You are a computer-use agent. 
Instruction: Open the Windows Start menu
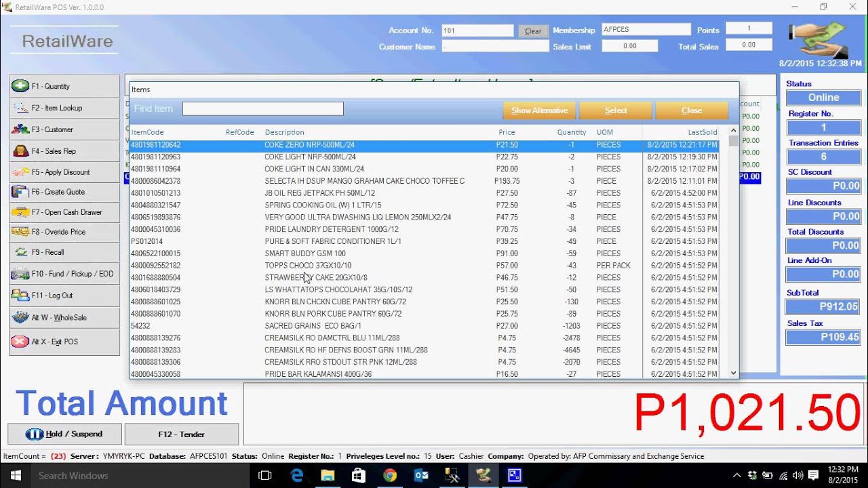coord(15,475)
